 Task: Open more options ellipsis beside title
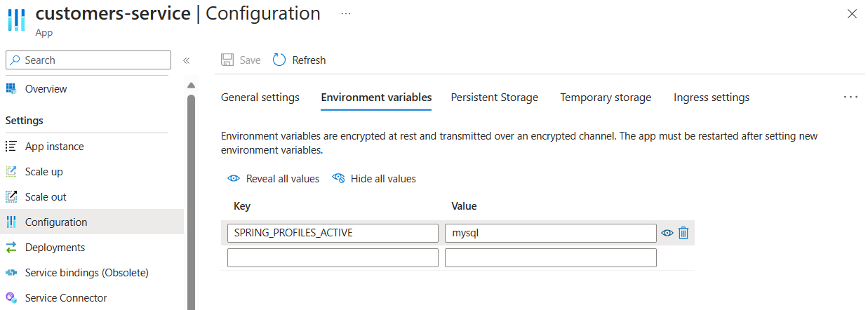click(x=346, y=13)
